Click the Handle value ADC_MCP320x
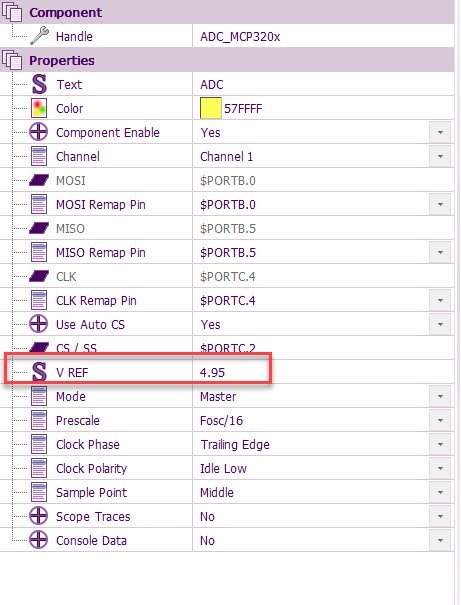 (240, 37)
